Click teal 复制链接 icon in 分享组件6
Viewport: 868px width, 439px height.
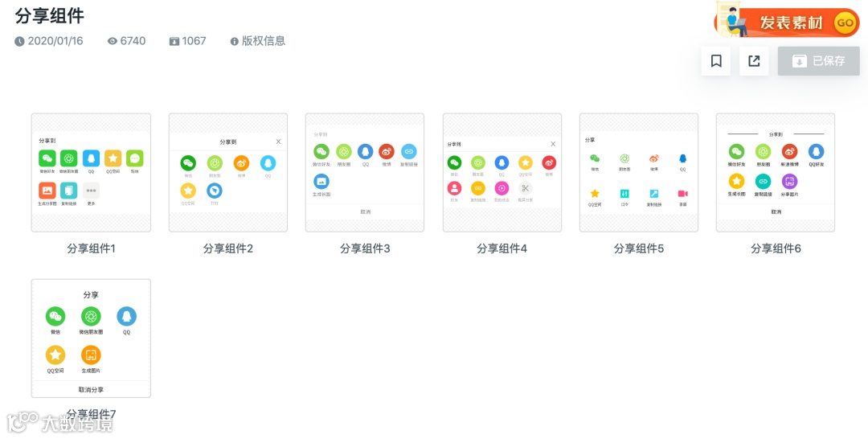coord(763,181)
